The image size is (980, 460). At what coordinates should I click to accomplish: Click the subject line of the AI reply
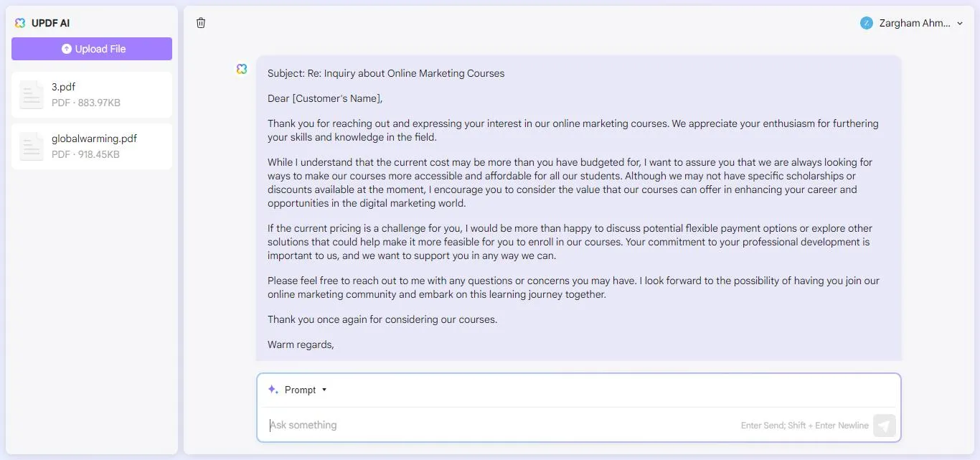[x=386, y=72]
